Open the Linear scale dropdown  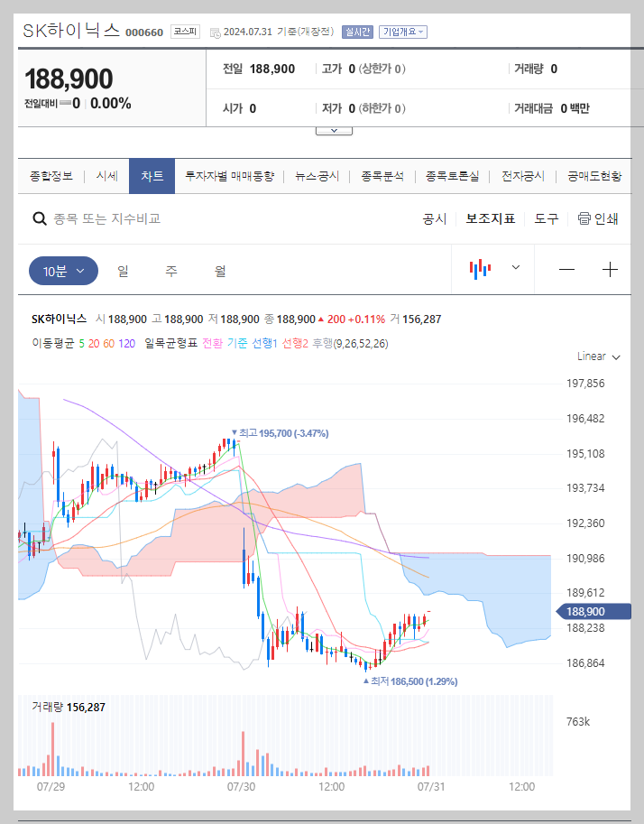(596, 356)
